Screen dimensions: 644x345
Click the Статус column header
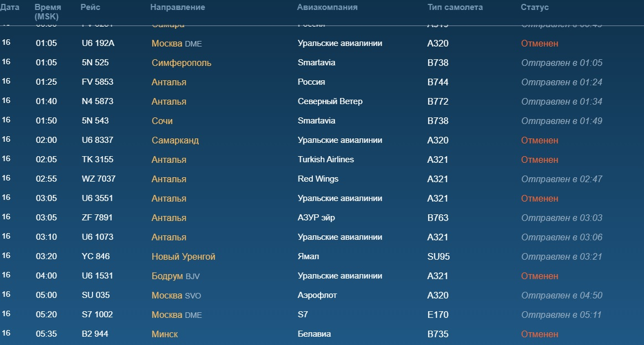(535, 7)
